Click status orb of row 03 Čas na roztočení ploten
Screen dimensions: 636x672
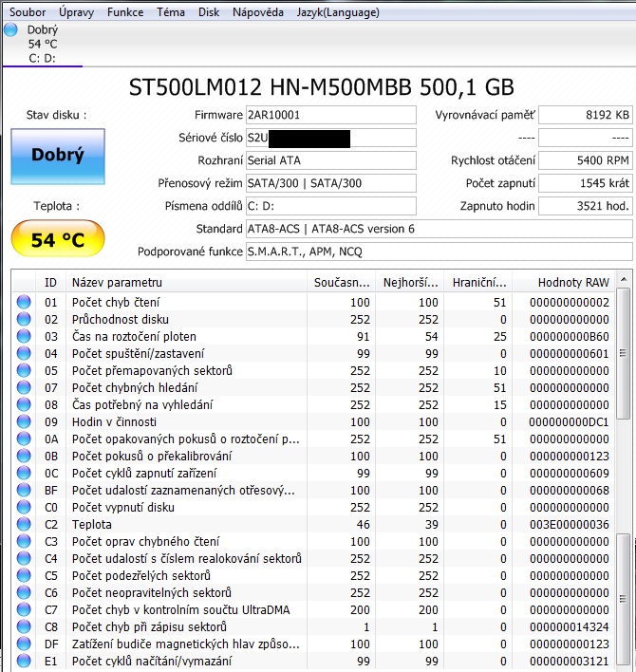click(24, 336)
